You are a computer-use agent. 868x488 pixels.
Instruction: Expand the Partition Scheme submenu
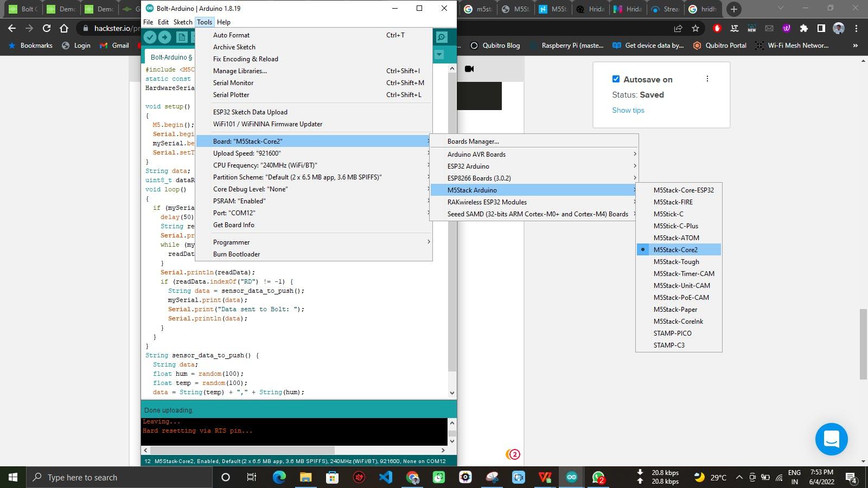tap(314, 177)
